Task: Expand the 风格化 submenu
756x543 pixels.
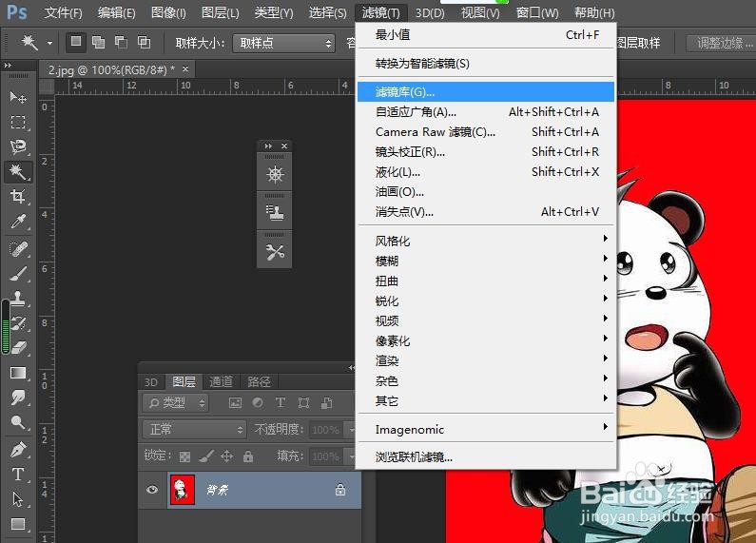Action: pos(486,241)
